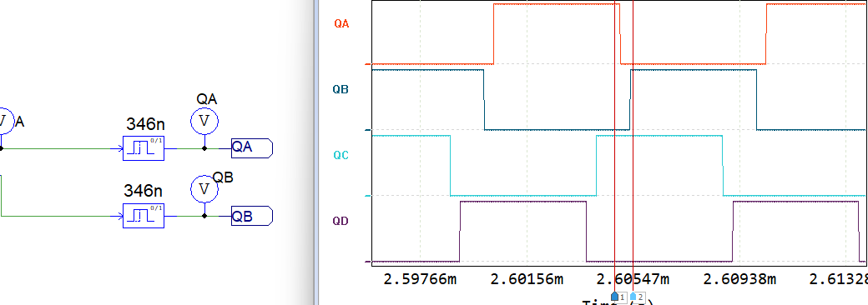Select the QB output label connector
868x305 pixels.
pyautogui.click(x=252, y=216)
